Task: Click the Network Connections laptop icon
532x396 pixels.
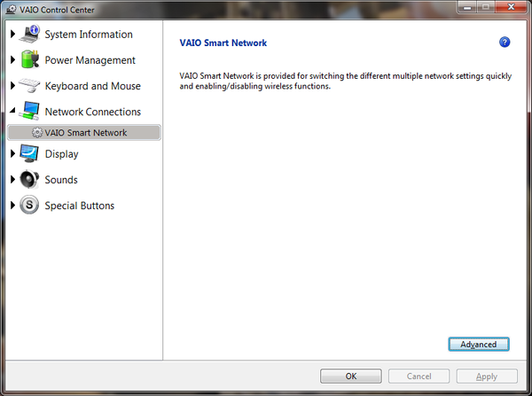Action: 30,112
